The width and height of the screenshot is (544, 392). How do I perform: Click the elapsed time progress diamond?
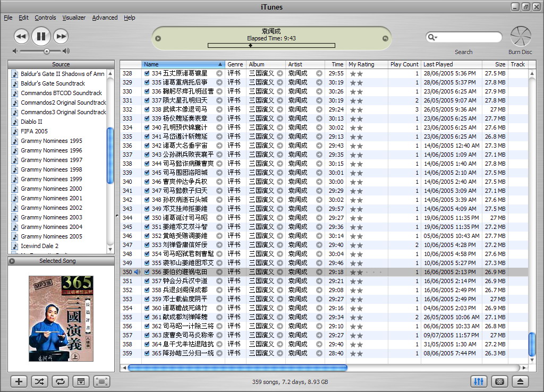point(250,46)
